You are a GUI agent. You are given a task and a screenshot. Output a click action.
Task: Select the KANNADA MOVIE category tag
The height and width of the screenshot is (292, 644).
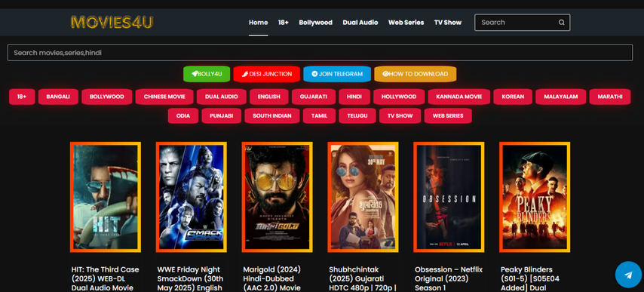(458, 97)
